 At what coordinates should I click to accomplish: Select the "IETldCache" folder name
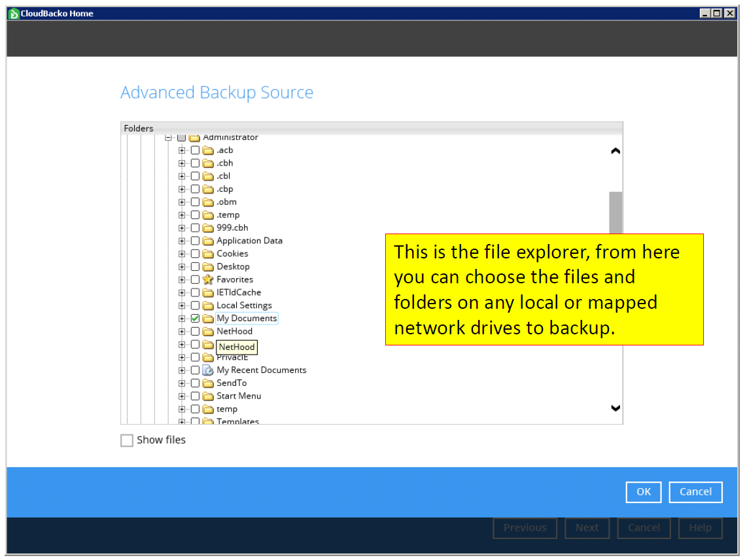click(x=239, y=292)
